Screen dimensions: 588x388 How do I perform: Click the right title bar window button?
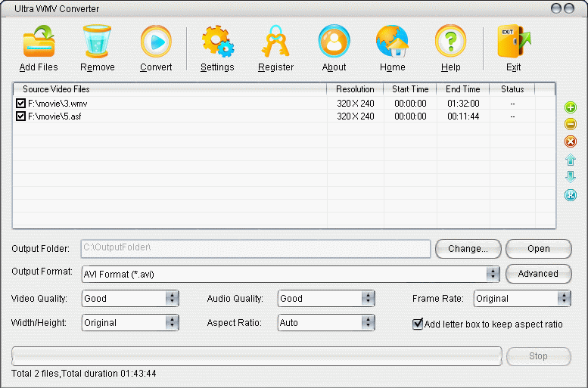[569, 8]
